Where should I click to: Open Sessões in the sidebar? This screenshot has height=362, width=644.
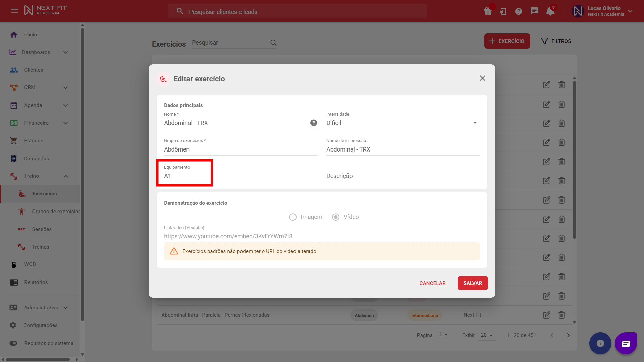point(42,229)
